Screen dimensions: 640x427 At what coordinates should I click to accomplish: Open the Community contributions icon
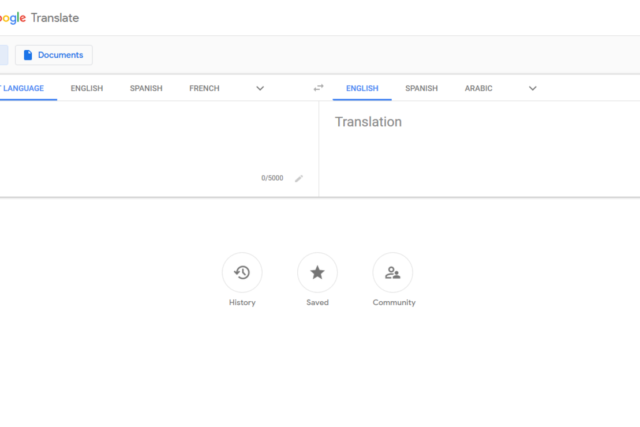point(393,272)
